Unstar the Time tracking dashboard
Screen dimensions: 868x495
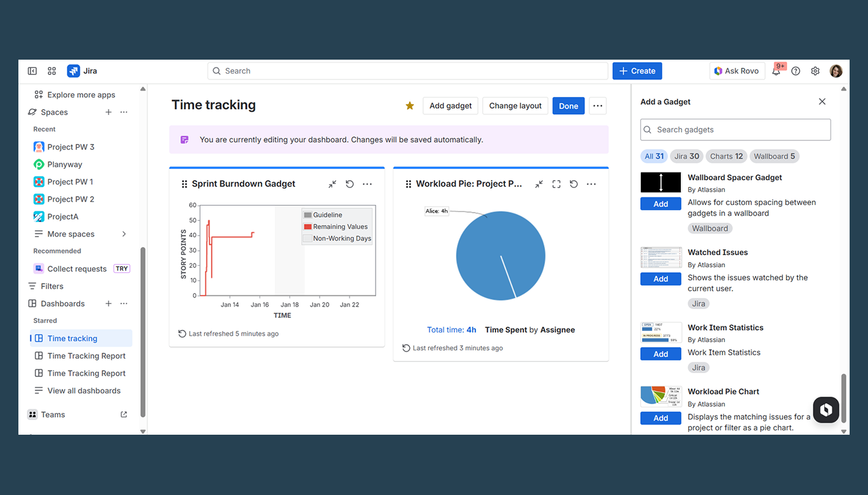point(410,106)
